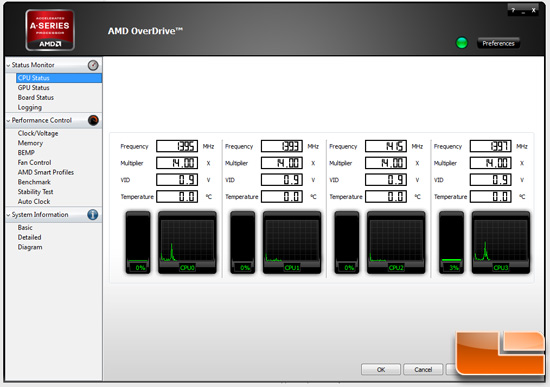Click the CPU1 frequency field showing 1393

282,146
